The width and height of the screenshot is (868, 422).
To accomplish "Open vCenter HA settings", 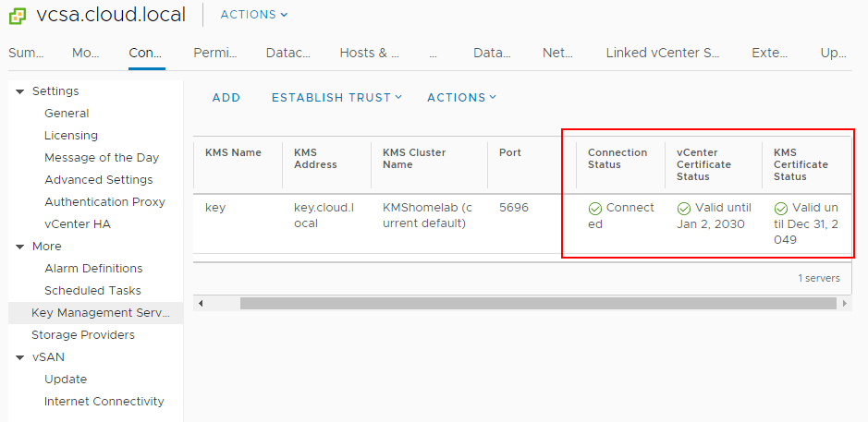I will 78,224.
